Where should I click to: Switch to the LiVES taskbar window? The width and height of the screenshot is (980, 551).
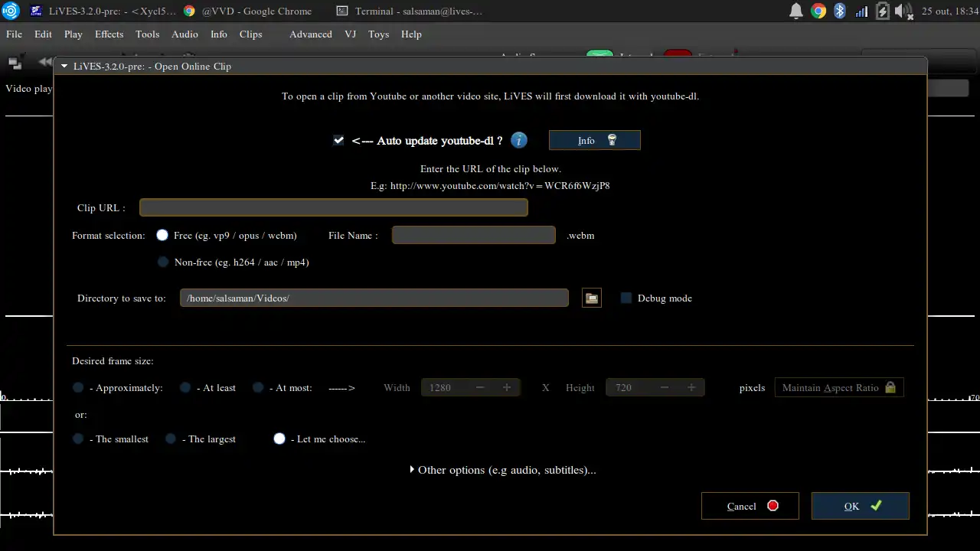coord(103,11)
